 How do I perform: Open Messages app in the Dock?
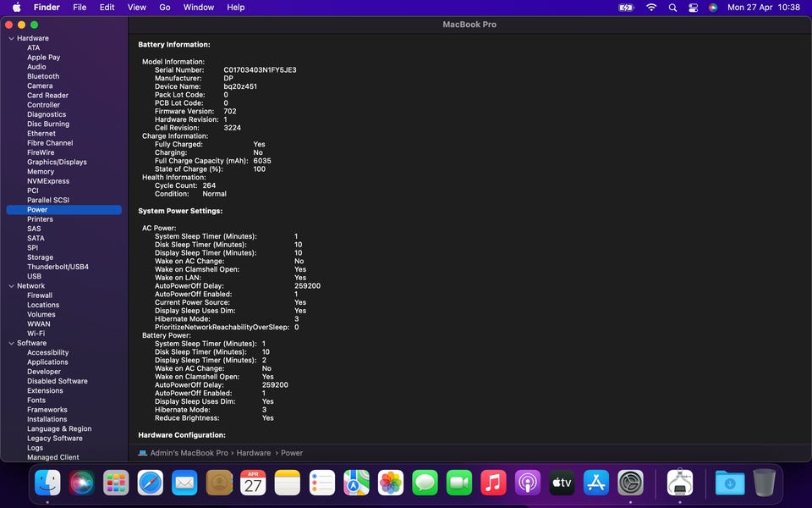pyautogui.click(x=425, y=483)
